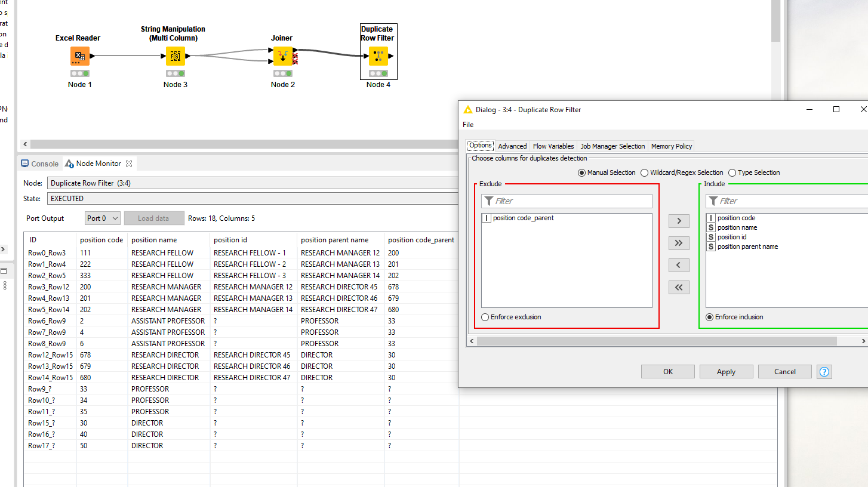The height and width of the screenshot is (487, 868).
Task: Select position code_parent in Exclude list
Action: [524, 218]
